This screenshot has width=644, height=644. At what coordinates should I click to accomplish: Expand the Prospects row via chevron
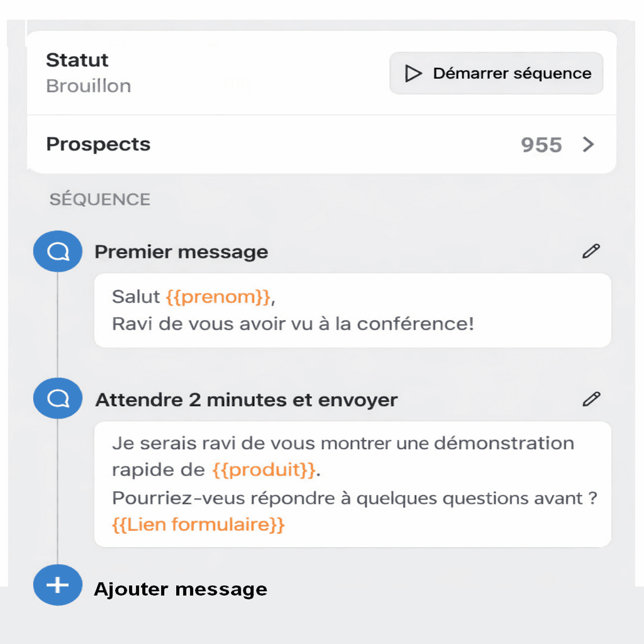589,145
